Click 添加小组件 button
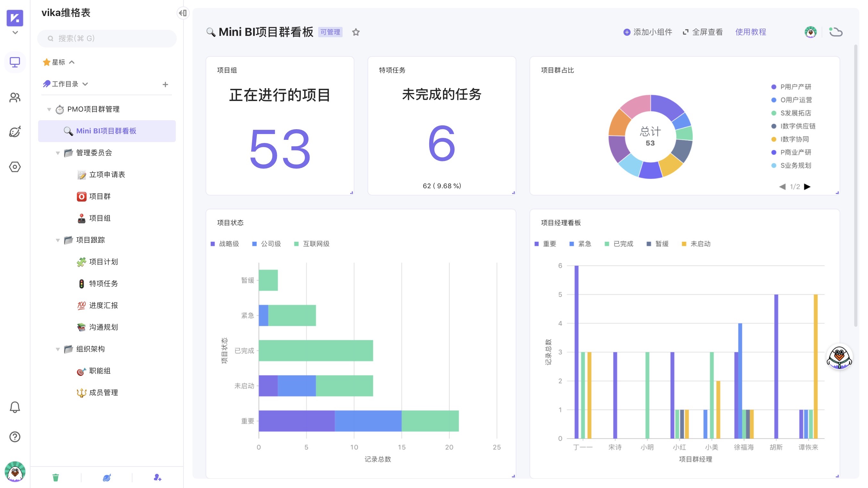Image resolution: width=868 pixels, height=488 pixels. [x=647, y=32]
